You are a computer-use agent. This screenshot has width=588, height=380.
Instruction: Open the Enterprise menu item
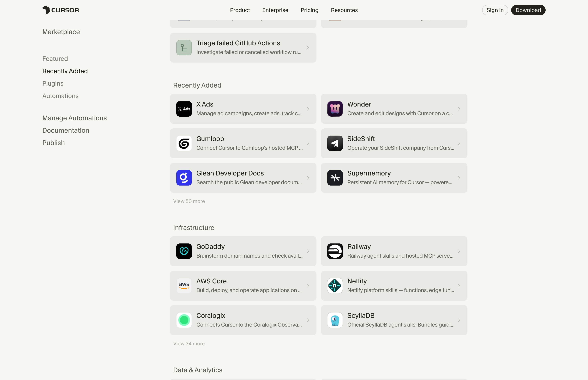275,10
